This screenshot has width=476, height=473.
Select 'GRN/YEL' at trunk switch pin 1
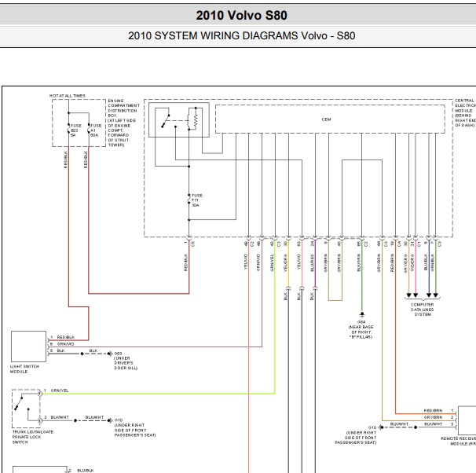pos(60,390)
